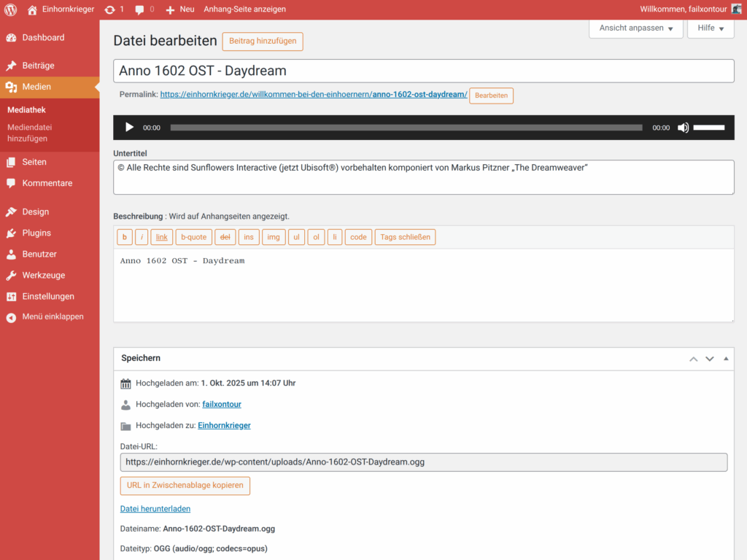
Task: Select Mediendatei hinzufügen submenu item
Action: pos(29,133)
